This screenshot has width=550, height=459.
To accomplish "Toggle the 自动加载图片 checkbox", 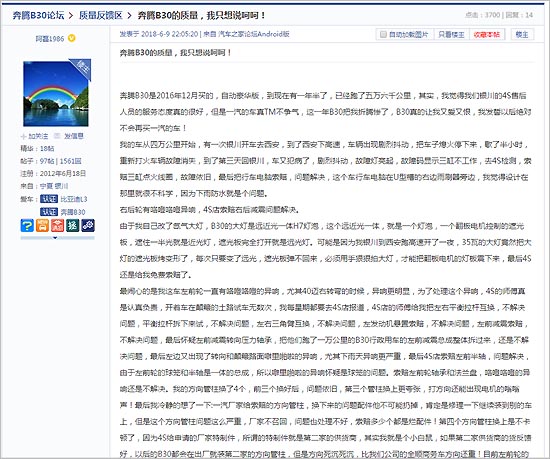I will tap(383, 34).
